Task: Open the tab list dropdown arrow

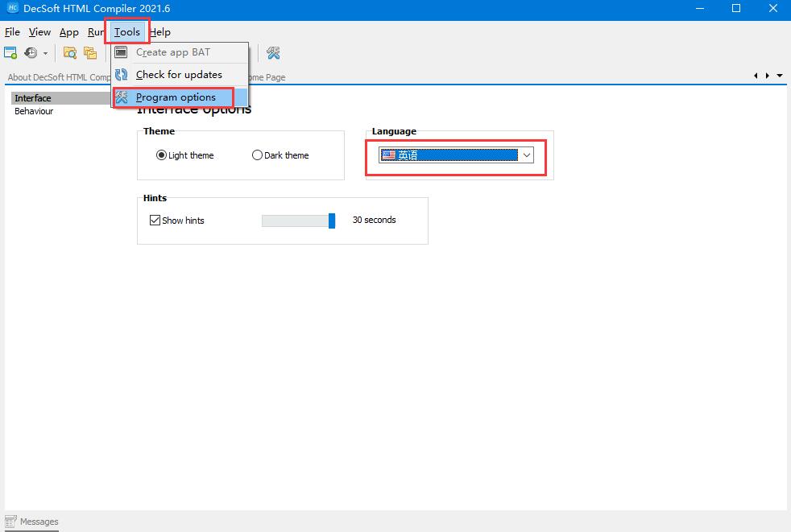Action: click(x=780, y=76)
